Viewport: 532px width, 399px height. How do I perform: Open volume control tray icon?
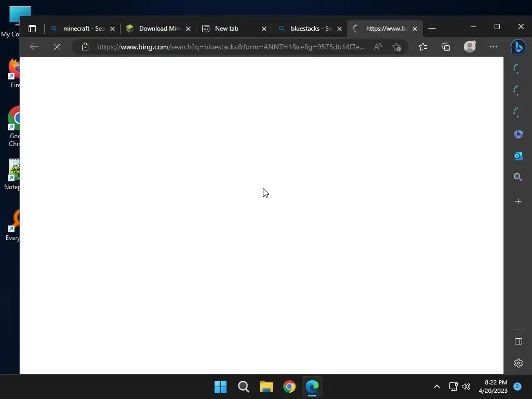point(466,387)
